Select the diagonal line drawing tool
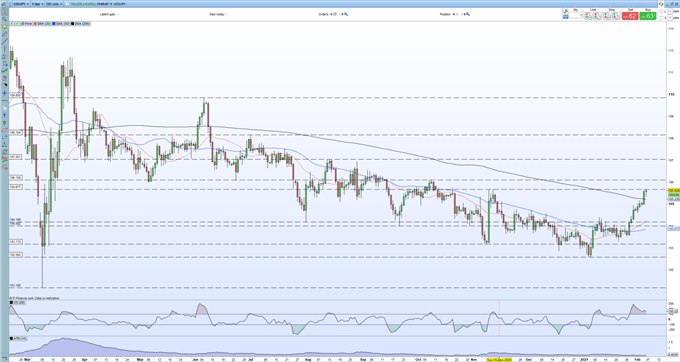 tap(4, 41)
